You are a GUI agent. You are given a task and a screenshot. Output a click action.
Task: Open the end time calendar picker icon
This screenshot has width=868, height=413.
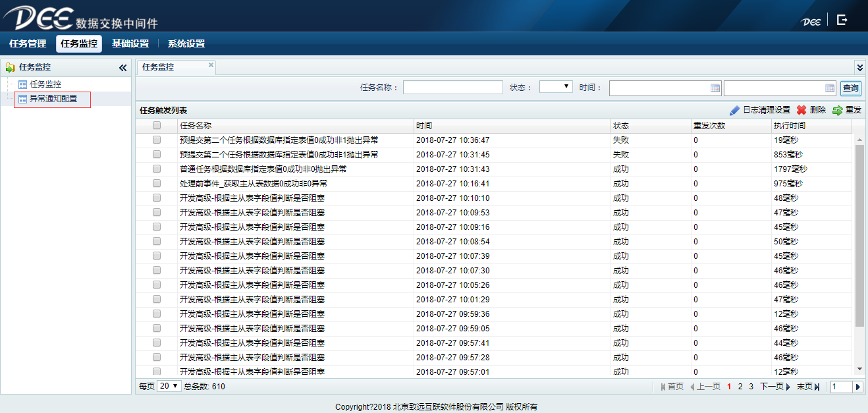pos(830,88)
